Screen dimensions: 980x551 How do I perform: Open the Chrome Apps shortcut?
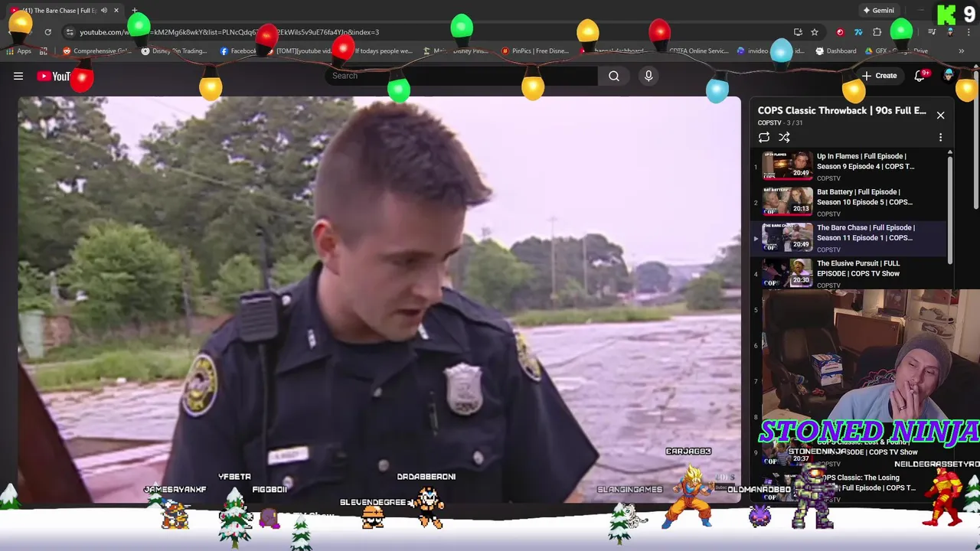19,51
